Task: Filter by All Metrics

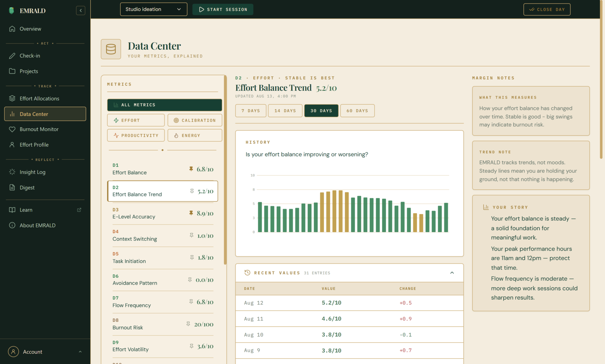Action: click(164, 105)
